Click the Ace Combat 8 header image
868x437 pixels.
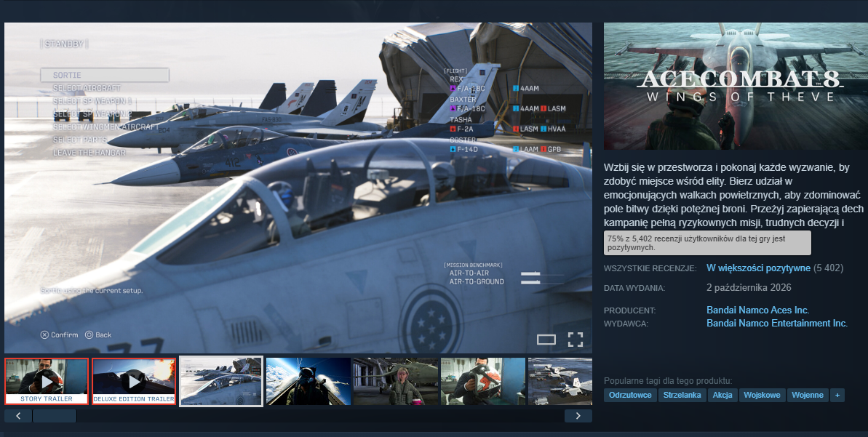(x=736, y=86)
